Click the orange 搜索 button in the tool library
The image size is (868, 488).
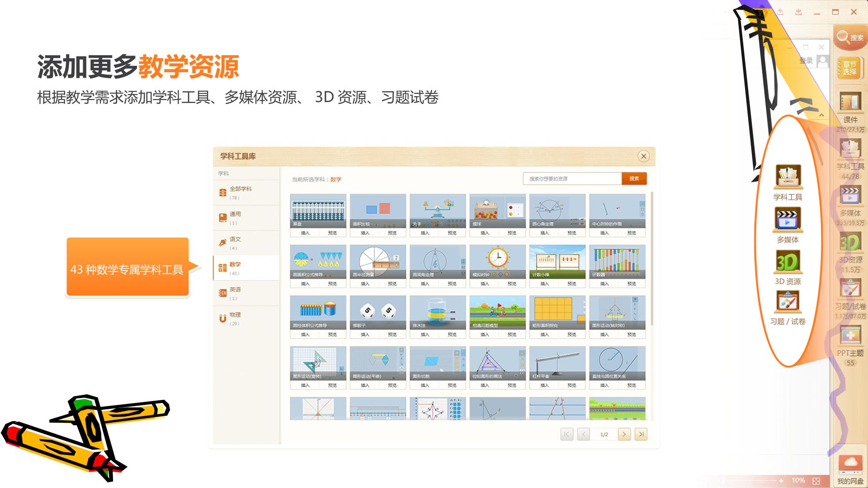(634, 178)
